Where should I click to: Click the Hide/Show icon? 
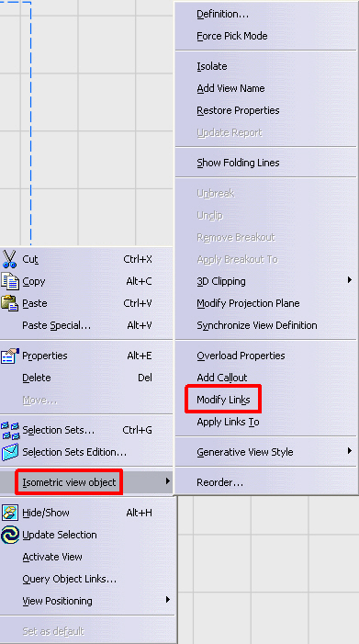[x=9, y=513]
